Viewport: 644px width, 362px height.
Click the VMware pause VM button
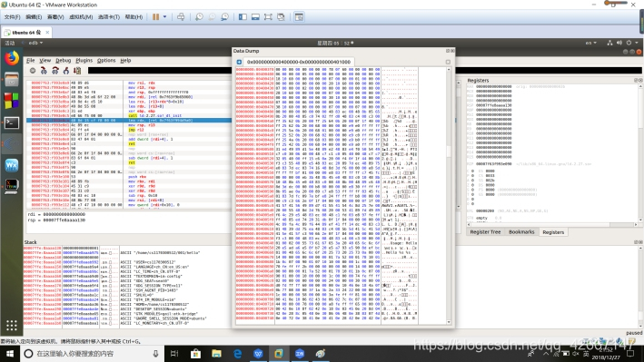pos(155,17)
